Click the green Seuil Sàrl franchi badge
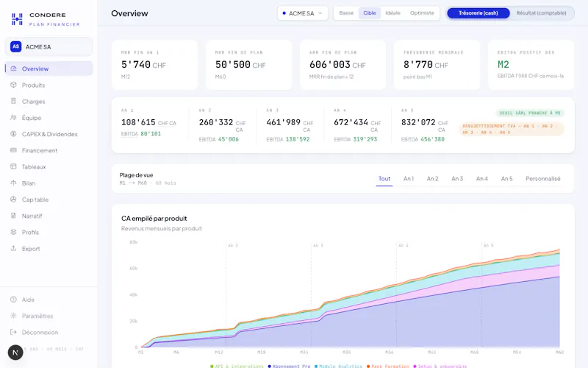The height and width of the screenshot is (368, 588). pos(530,113)
